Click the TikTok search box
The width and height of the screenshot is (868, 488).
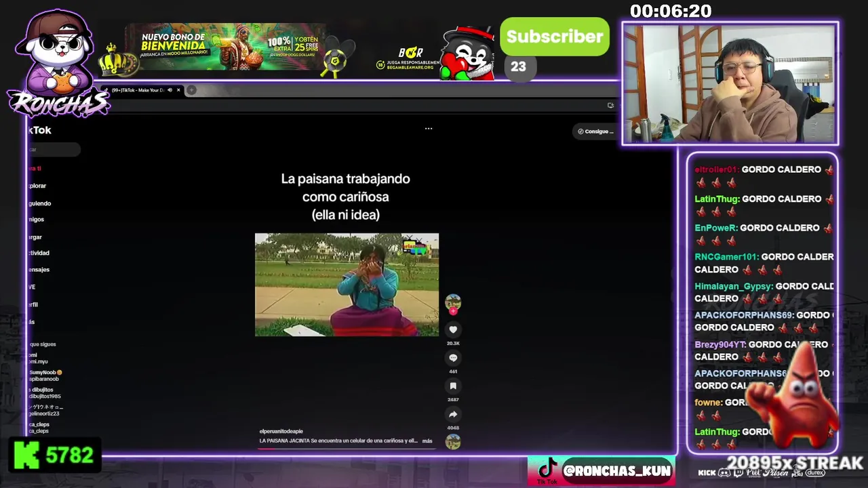click(x=54, y=149)
